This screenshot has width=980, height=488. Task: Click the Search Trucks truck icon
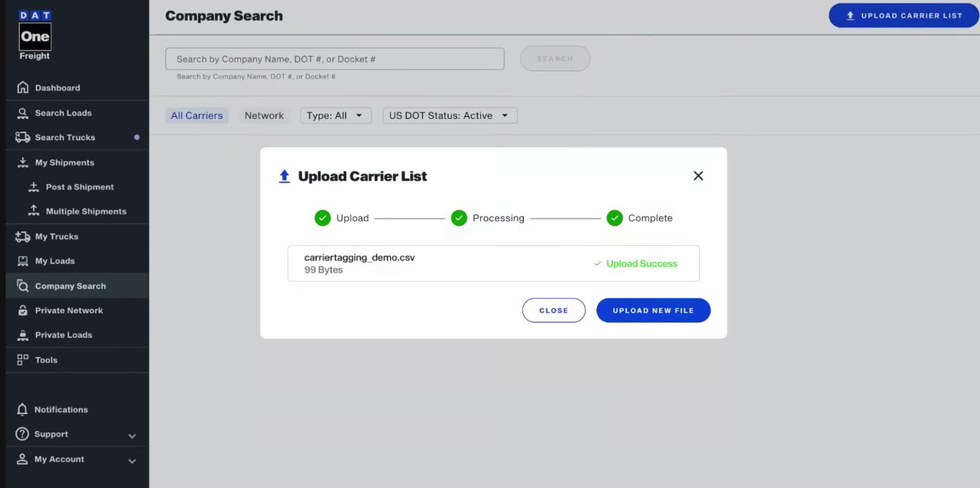(23, 137)
